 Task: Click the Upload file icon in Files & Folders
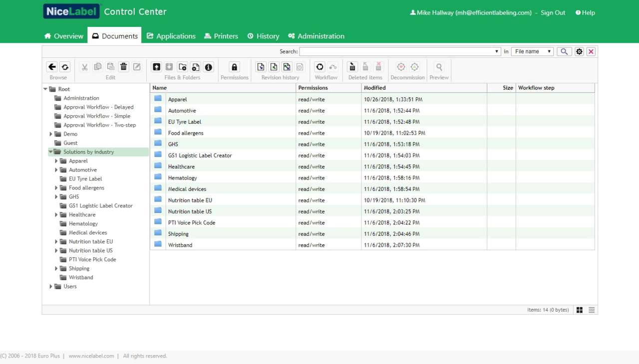pyautogui.click(x=157, y=67)
